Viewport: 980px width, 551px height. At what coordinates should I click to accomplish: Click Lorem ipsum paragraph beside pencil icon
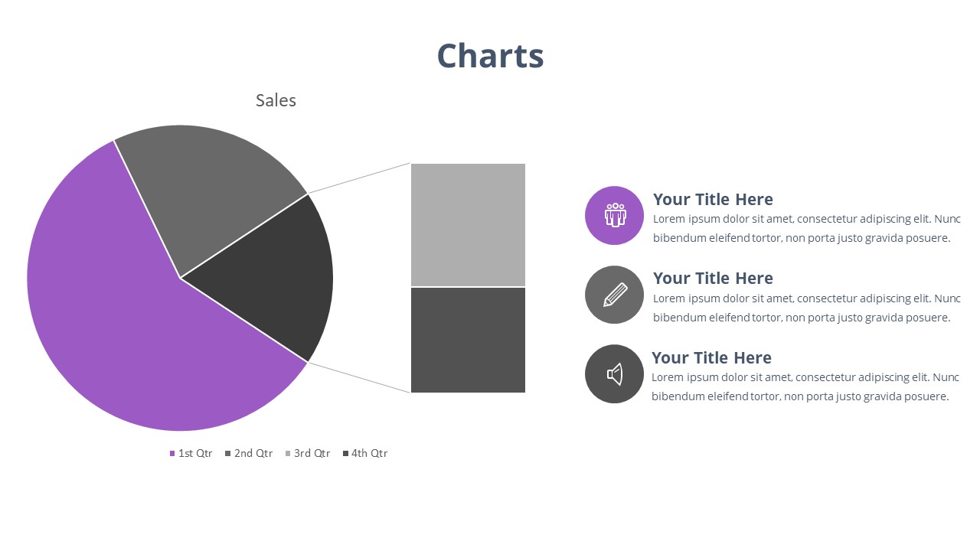coord(806,308)
